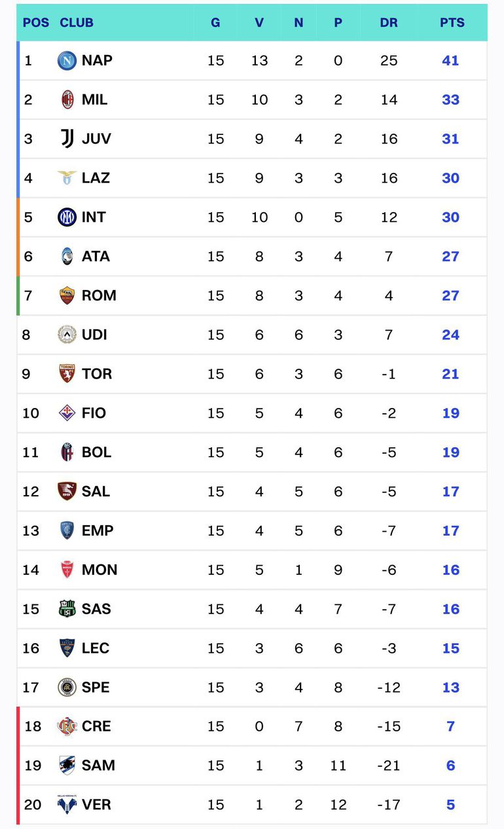Click Napoli's 41 points value
This screenshot has width=504, height=829.
450,61
